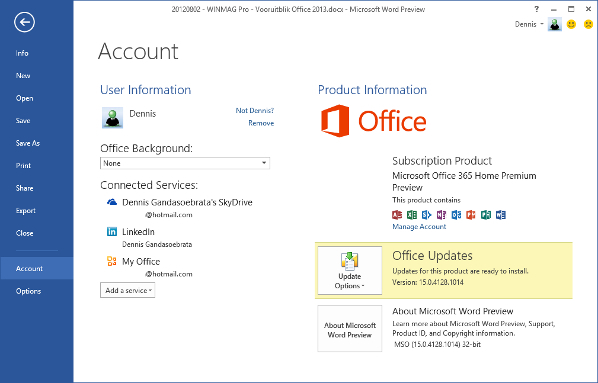The height and width of the screenshot is (383, 598).
Task: Click the Access icon in product list
Action: pyautogui.click(x=397, y=215)
